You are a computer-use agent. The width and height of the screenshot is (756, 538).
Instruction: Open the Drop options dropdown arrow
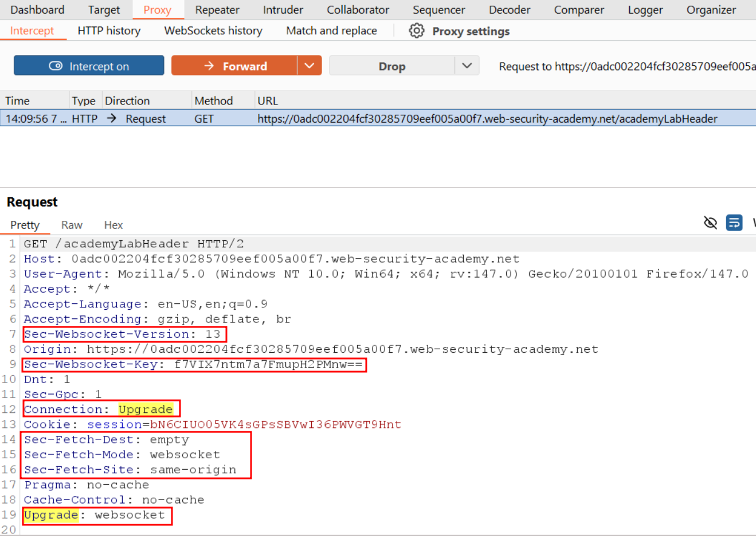467,66
